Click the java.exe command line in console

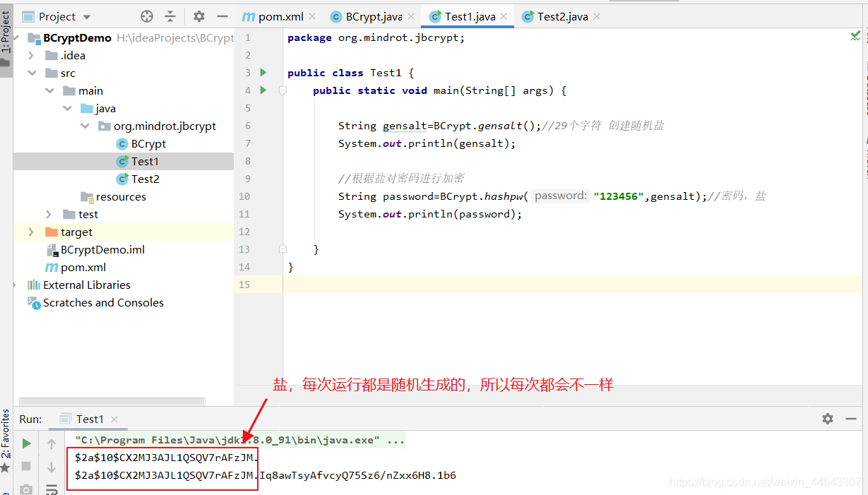(x=240, y=441)
